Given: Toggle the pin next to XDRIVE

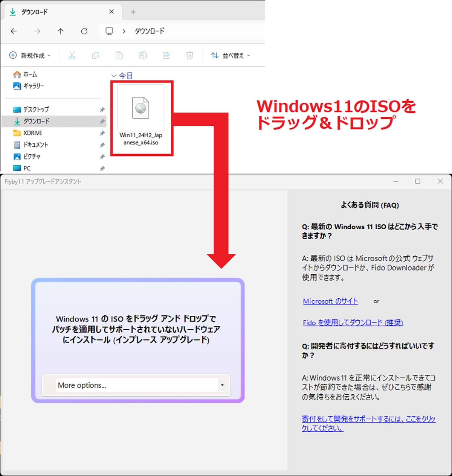Looking at the screenshot, I should [x=102, y=133].
